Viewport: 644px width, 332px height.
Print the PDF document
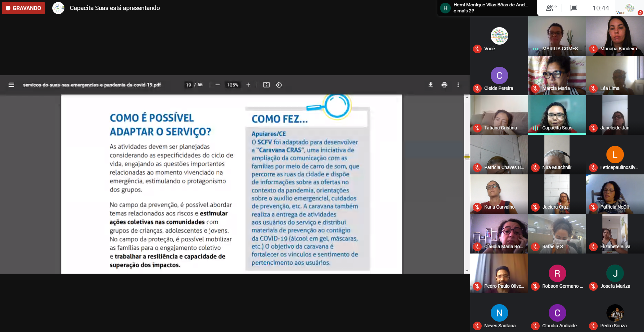pyautogui.click(x=444, y=85)
